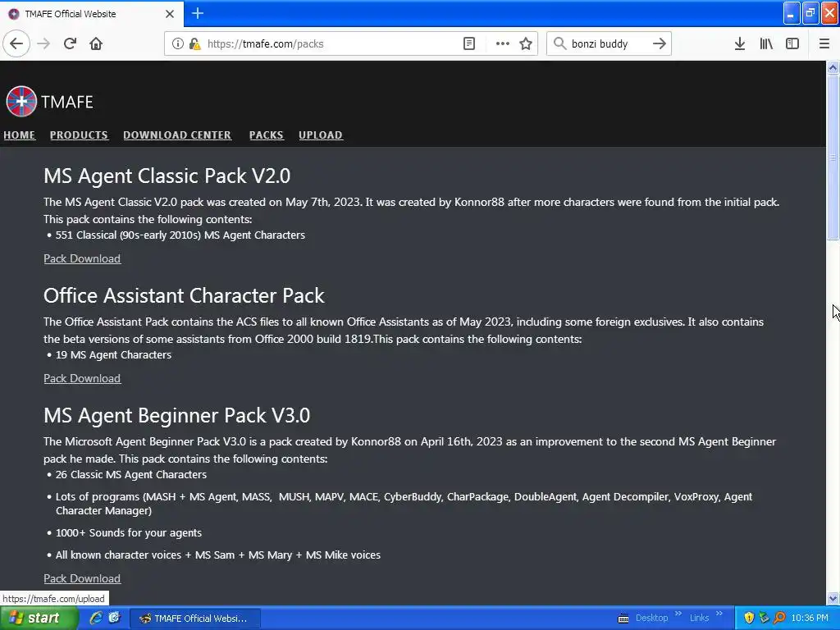The width and height of the screenshot is (840, 630).
Task: Reload the page with the refresh icon
Action: [x=70, y=43]
